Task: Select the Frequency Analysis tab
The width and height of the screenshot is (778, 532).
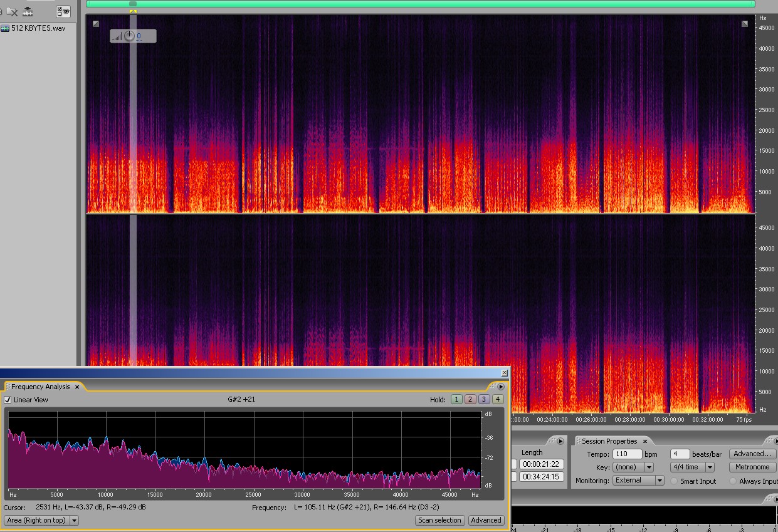Action: 41,387
